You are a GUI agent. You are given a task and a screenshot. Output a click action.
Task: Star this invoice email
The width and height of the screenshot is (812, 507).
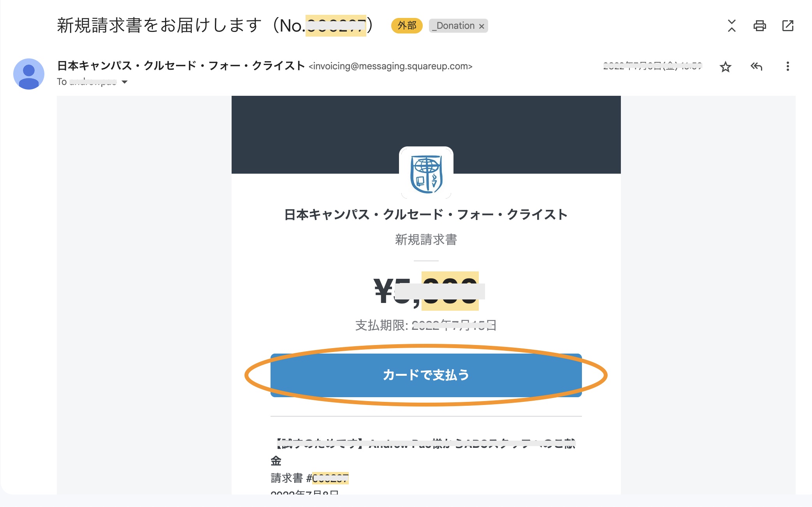click(726, 67)
